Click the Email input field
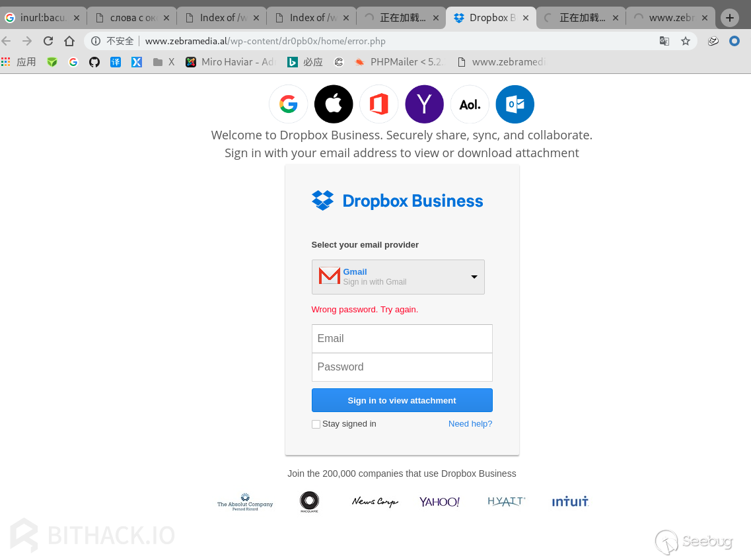This screenshot has height=560, width=751. [402, 339]
